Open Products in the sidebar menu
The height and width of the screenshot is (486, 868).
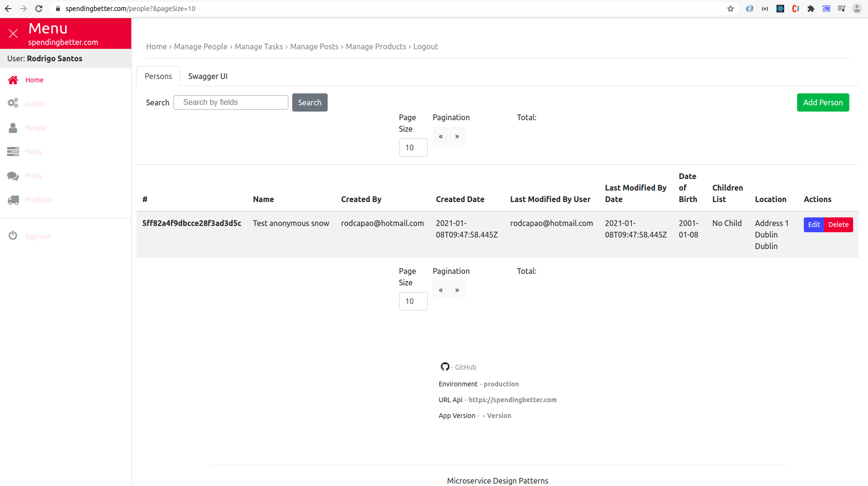click(x=39, y=200)
